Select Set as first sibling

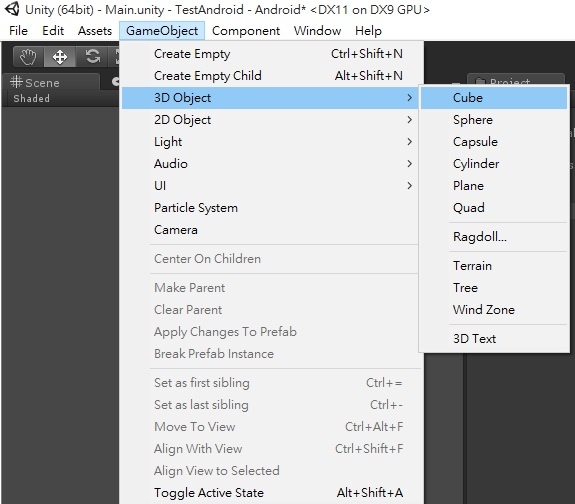pyautogui.click(x=271, y=383)
